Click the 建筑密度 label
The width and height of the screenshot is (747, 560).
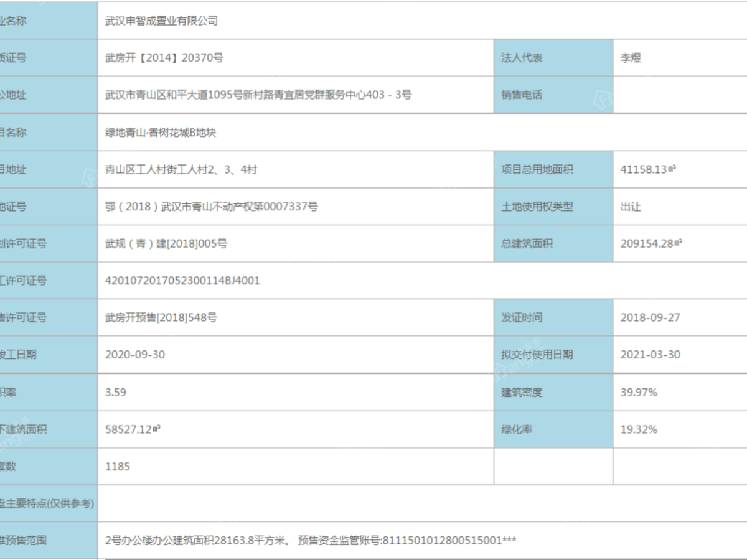click(522, 392)
